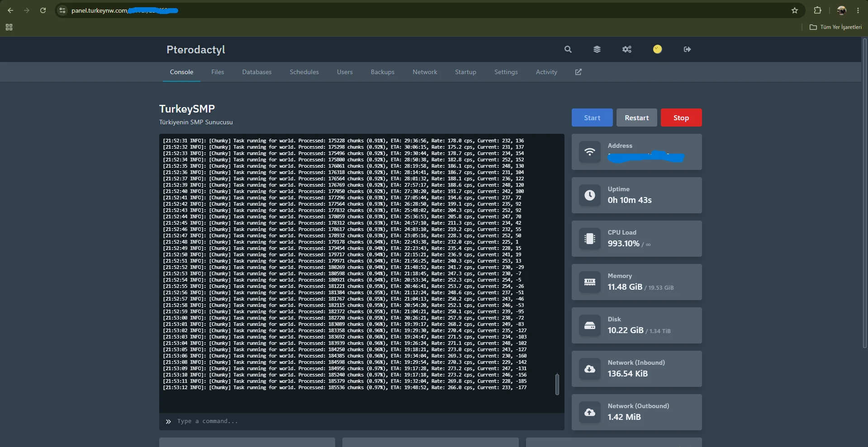Image resolution: width=868 pixels, height=447 pixels.
Task: Click the disk value '10.22 GiB'
Action: (626, 330)
